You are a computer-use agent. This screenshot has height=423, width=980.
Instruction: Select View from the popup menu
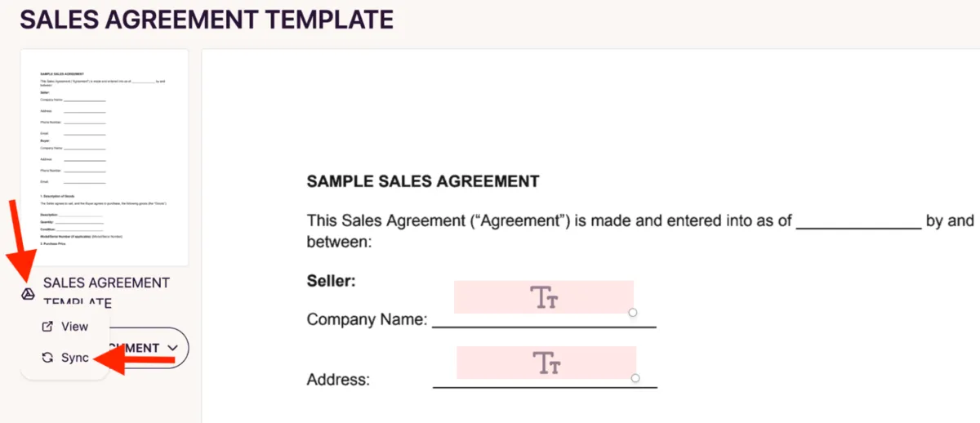point(73,327)
